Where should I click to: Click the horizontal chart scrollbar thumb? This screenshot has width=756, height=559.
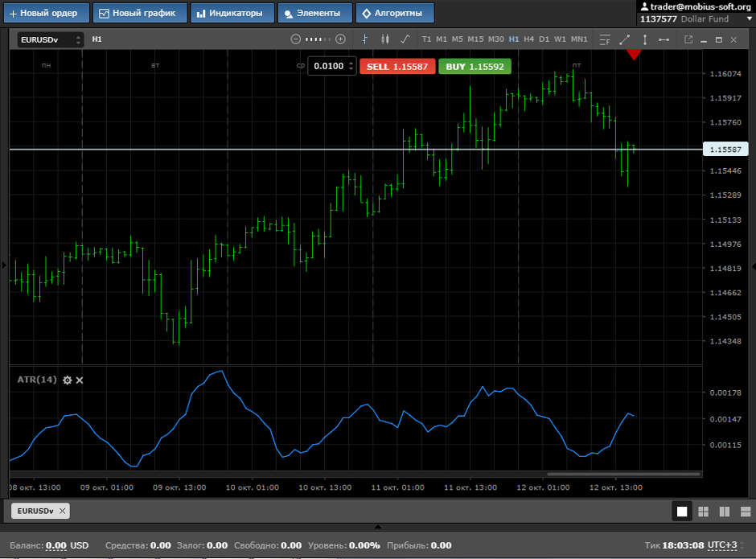coord(623,474)
